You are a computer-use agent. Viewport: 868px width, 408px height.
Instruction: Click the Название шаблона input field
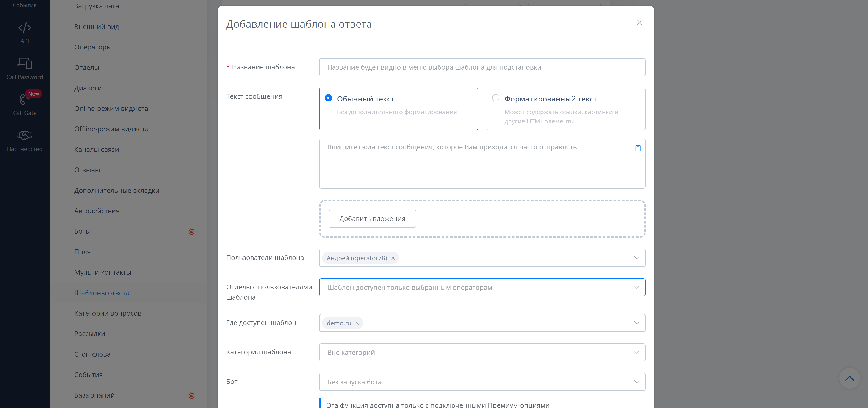pyautogui.click(x=482, y=67)
